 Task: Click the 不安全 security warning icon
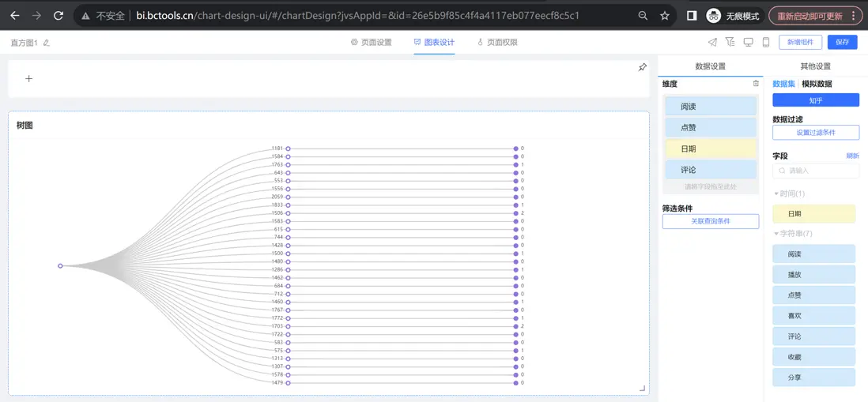(x=85, y=16)
